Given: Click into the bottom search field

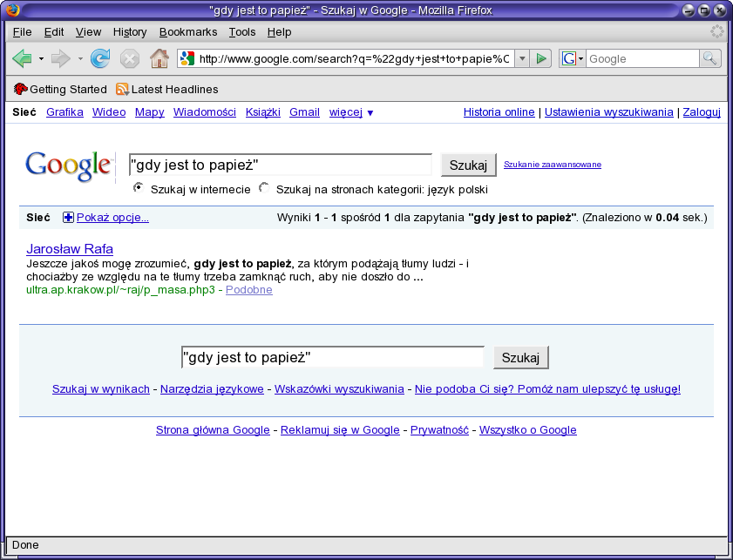Looking at the screenshot, I should (x=333, y=357).
